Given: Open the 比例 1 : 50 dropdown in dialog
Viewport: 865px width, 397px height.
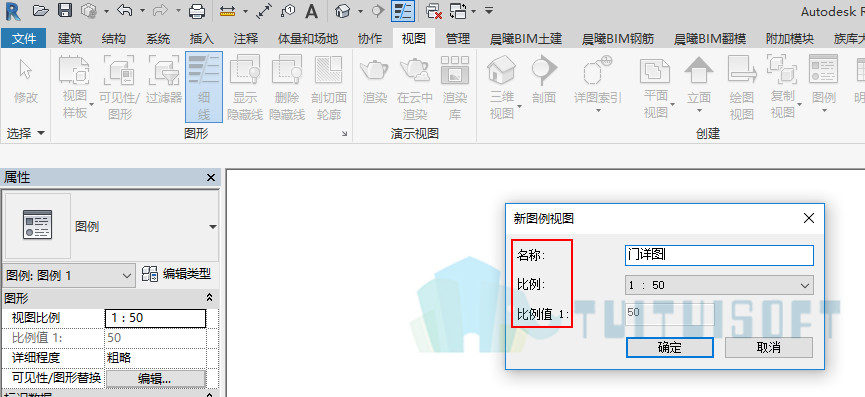Looking at the screenshot, I should pyautogui.click(x=719, y=285).
